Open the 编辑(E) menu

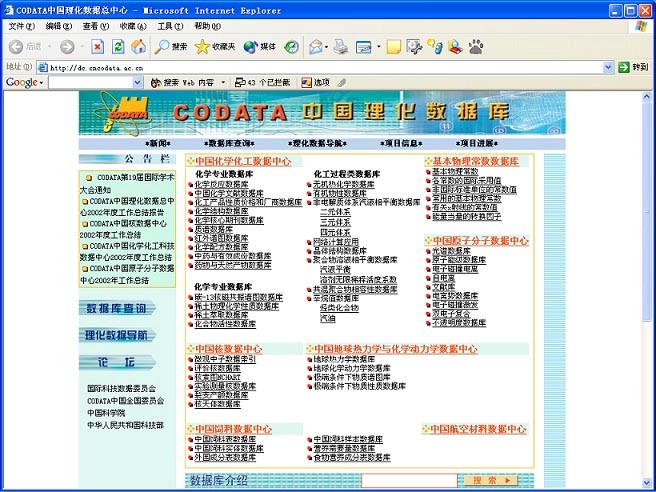pyautogui.click(x=59, y=26)
